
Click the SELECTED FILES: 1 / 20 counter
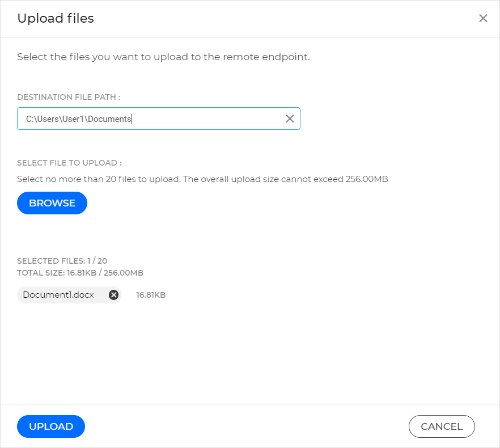point(62,261)
